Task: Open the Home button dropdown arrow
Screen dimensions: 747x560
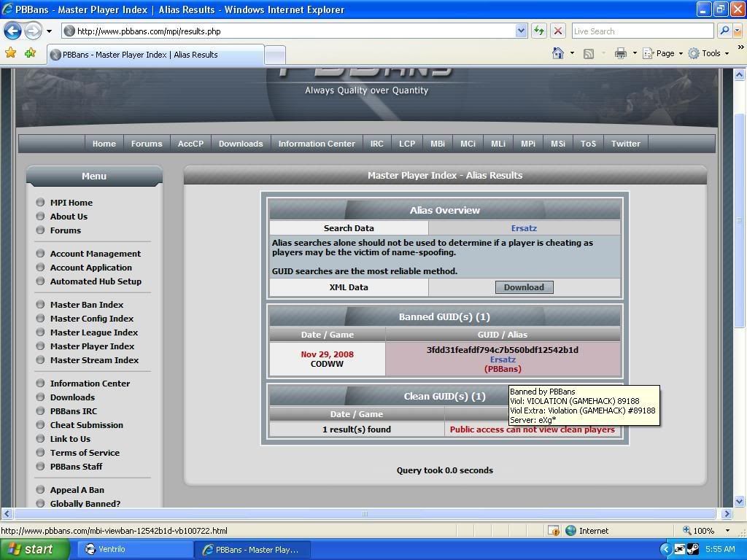Action: pyautogui.click(x=572, y=53)
